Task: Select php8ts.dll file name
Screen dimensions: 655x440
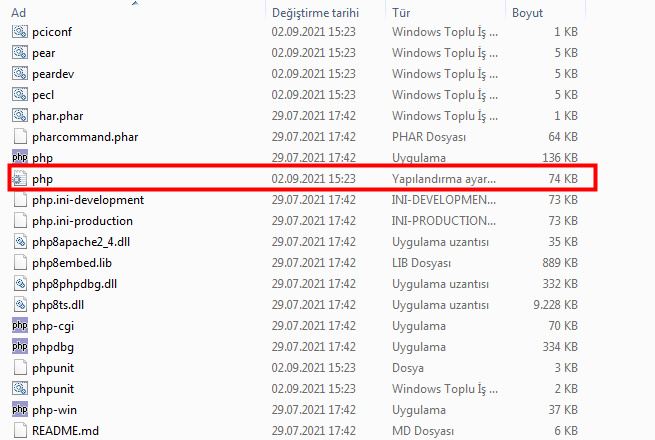Action: click(58, 305)
